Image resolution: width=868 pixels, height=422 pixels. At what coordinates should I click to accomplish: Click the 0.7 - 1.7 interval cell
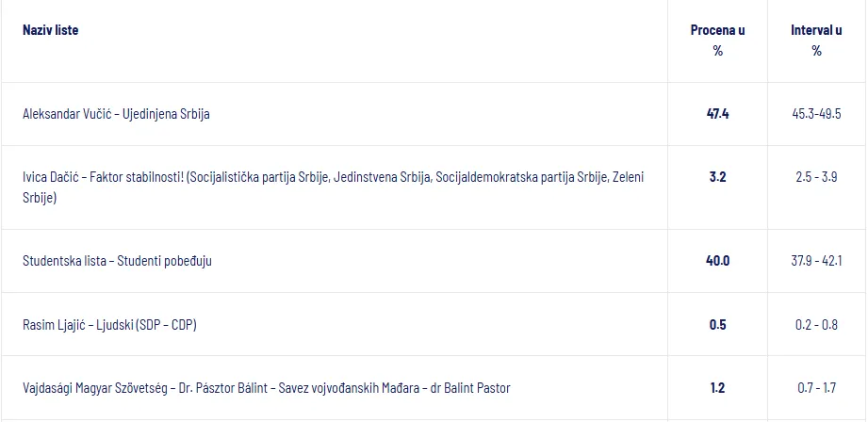coord(816,388)
